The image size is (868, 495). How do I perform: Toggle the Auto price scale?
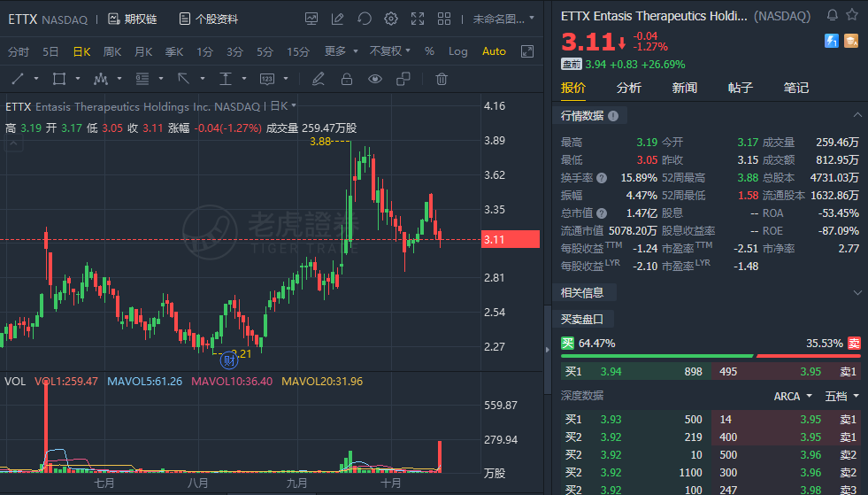tap(494, 51)
